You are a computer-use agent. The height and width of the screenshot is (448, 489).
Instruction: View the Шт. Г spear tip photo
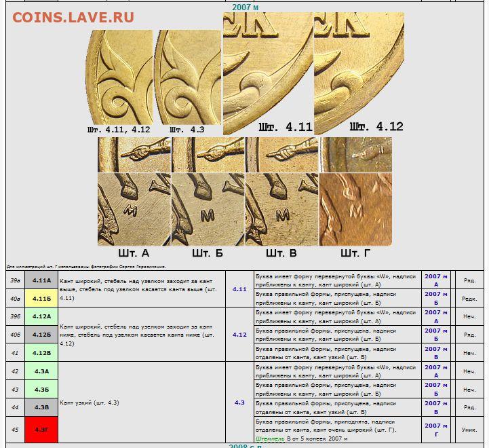pos(355,155)
